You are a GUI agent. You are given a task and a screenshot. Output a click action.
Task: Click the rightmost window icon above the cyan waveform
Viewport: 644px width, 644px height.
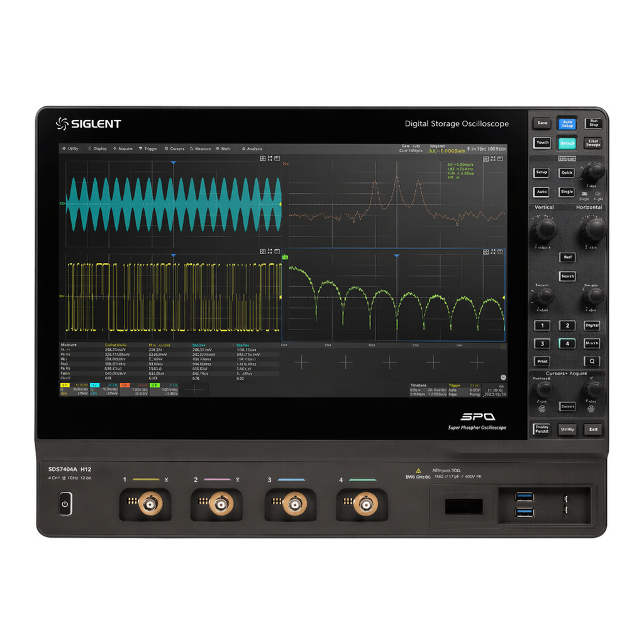coord(277,158)
